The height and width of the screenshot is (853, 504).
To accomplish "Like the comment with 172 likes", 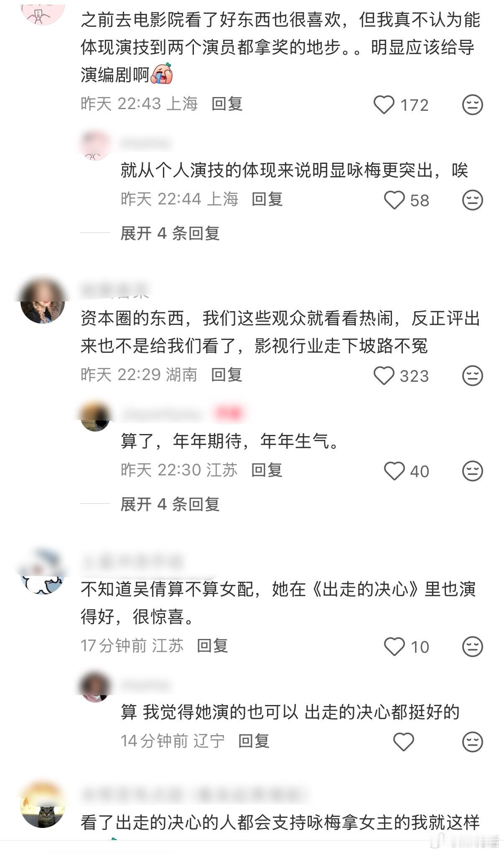I will click(x=384, y=105).
